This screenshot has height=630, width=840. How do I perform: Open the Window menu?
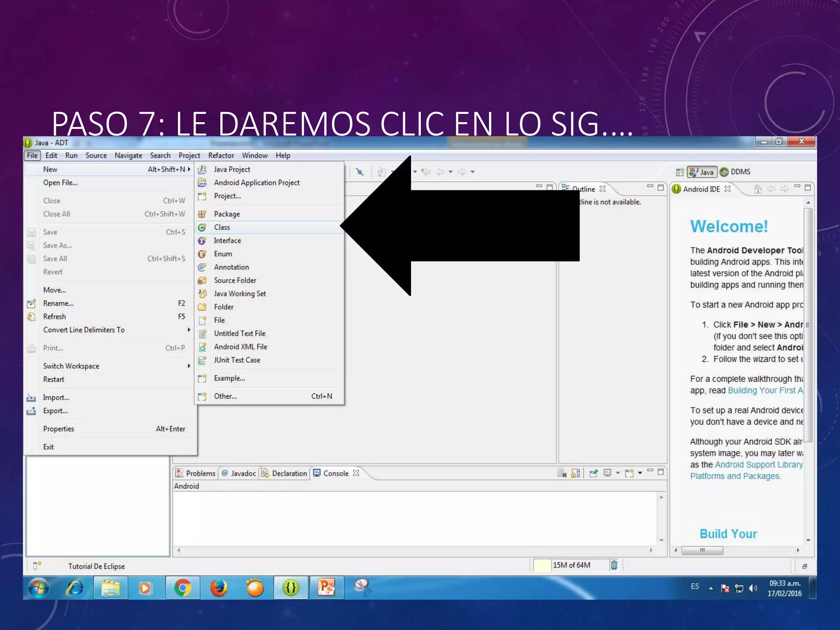[255, 155]
